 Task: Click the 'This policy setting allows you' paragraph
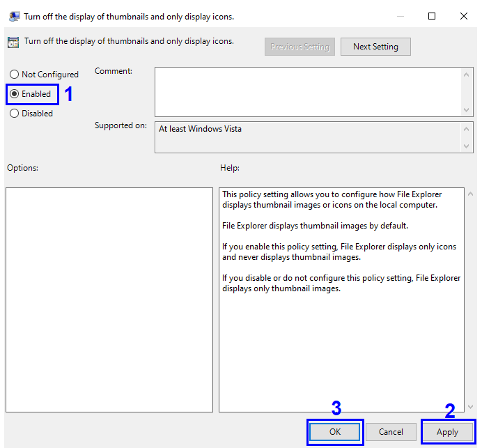[332, 199]
